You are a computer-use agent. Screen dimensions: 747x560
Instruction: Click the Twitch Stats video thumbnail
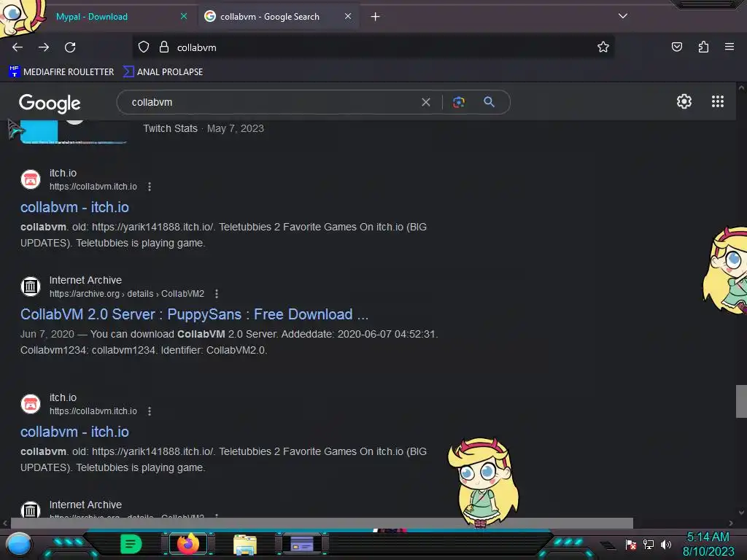(74, 131)
